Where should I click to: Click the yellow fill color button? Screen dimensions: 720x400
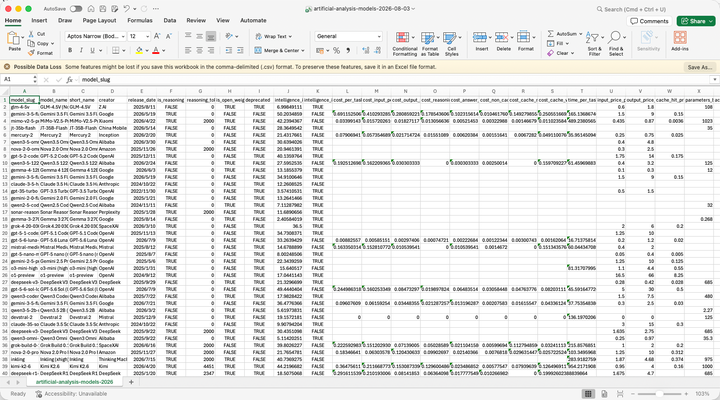[x=139, y=51]
